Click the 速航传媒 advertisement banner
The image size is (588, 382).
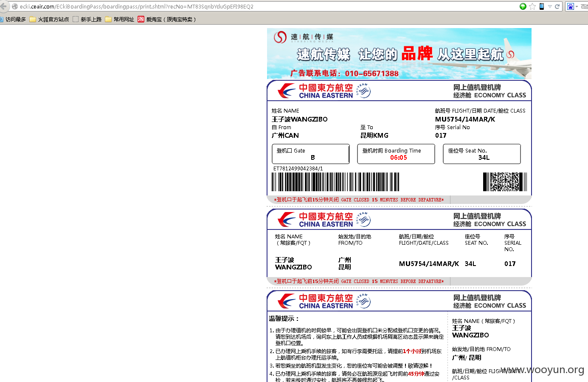pos(399,54)
